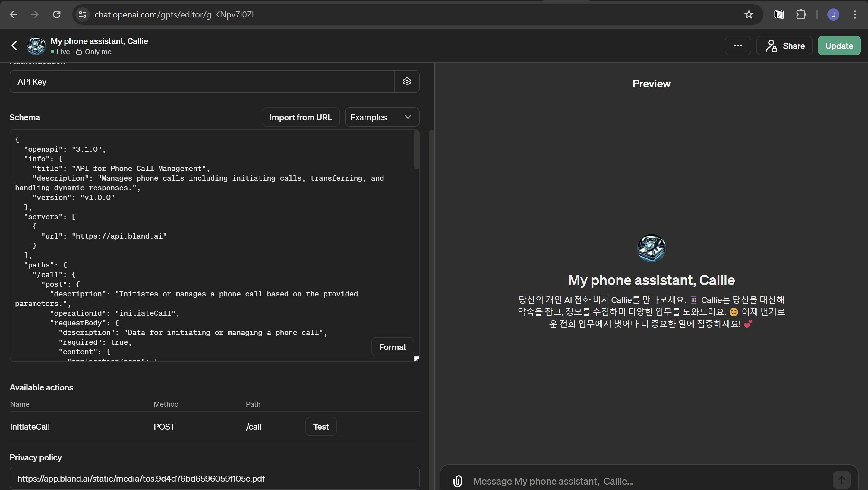Click the Format schema button
Viewport: 868px width, 490px height.
[x=392, y=347]
